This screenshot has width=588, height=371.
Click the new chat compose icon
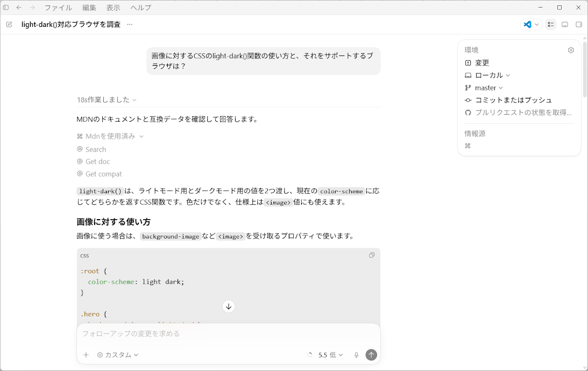click(x=9, y=24)
